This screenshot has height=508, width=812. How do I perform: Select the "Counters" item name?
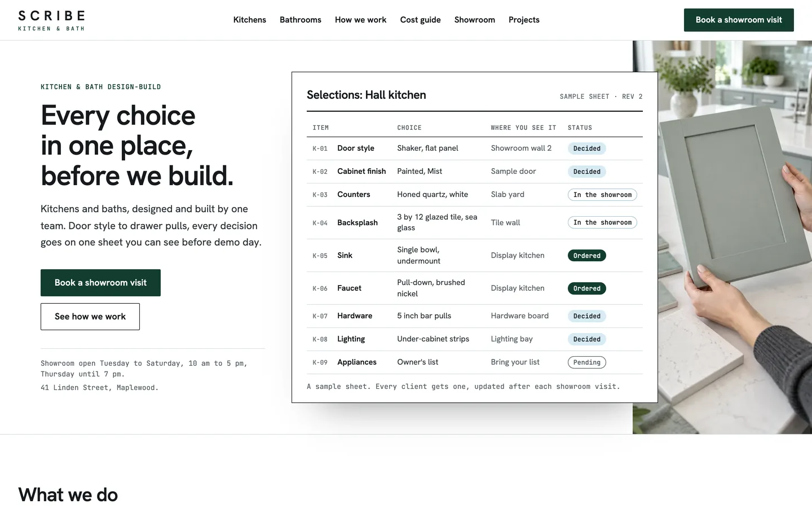pyautogui.click(x=354, y=194)
